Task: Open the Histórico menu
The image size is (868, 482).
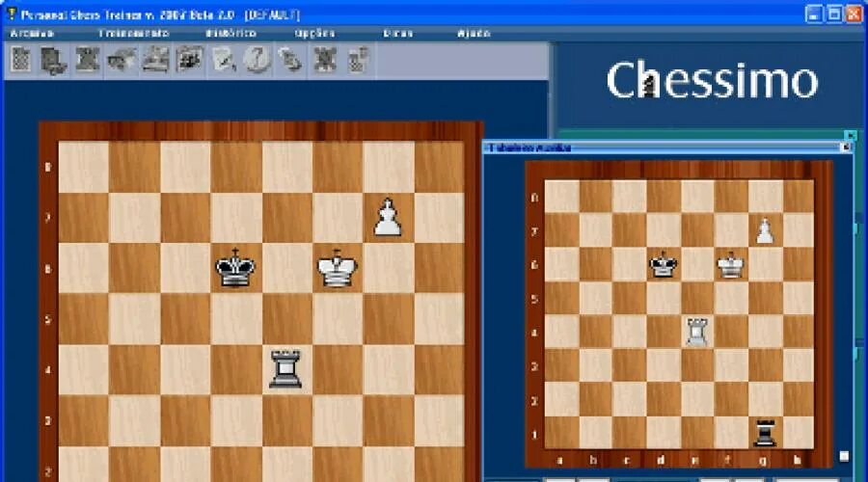Action: pos(231,33)
